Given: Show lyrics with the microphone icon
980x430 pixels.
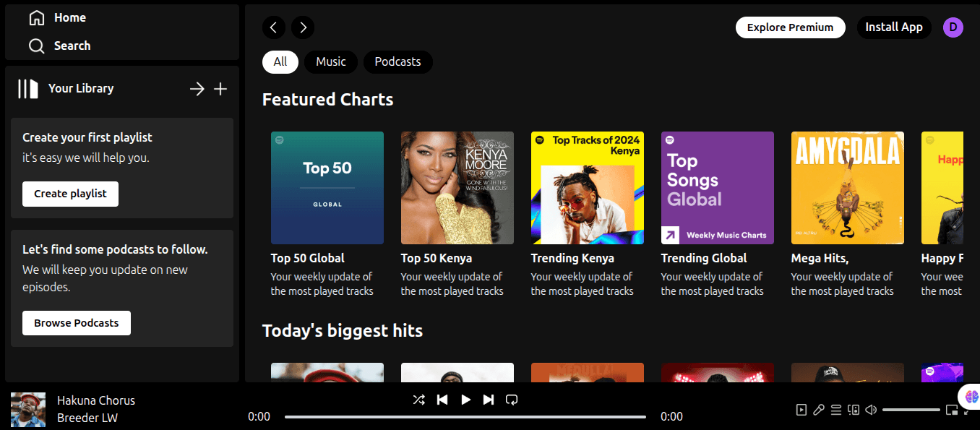Looking at the screenshot, I should 819,410.
